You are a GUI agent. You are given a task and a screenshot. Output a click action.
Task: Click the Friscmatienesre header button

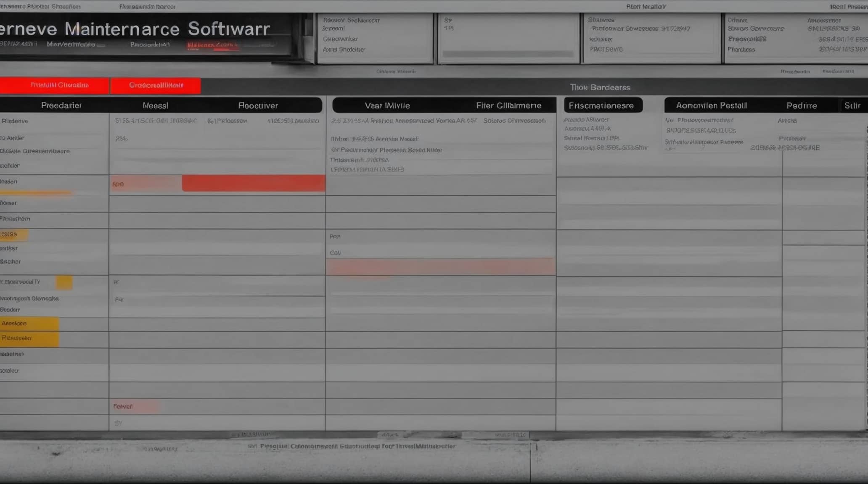point(603,105)
